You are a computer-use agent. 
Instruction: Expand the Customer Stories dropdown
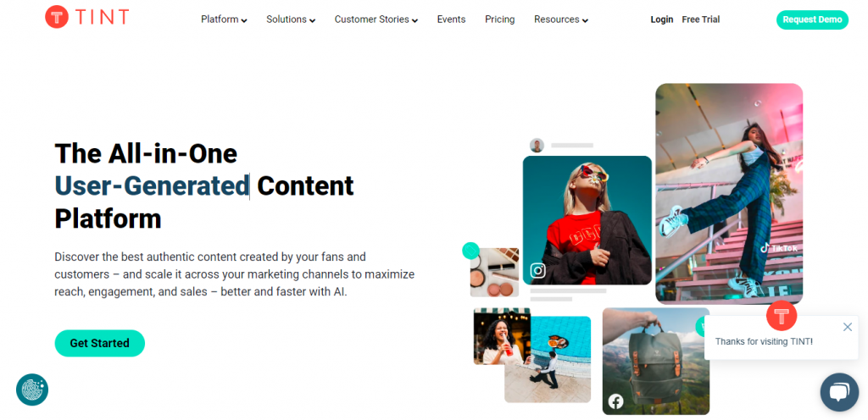(376, 19)
